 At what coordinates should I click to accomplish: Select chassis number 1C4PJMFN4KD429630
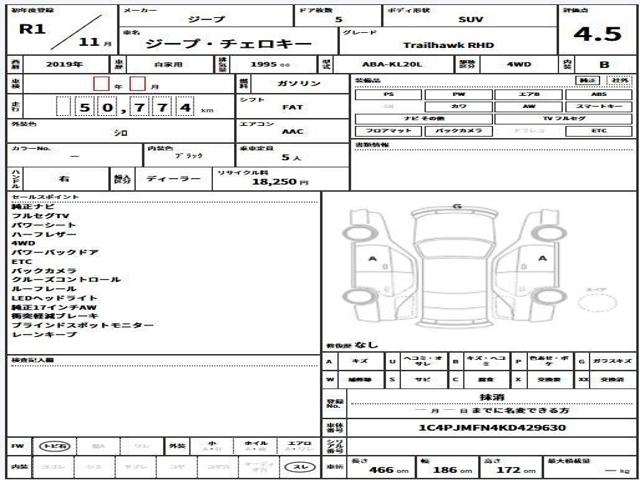[x=492, y=428]
